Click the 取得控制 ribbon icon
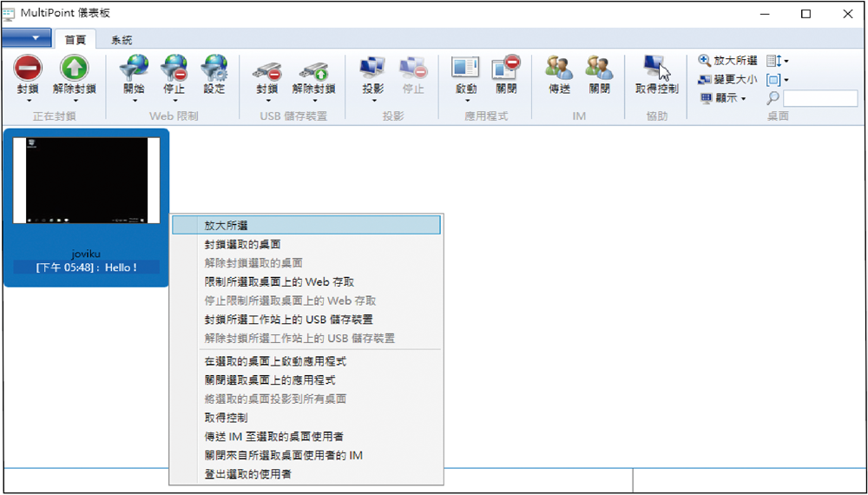 656,68
